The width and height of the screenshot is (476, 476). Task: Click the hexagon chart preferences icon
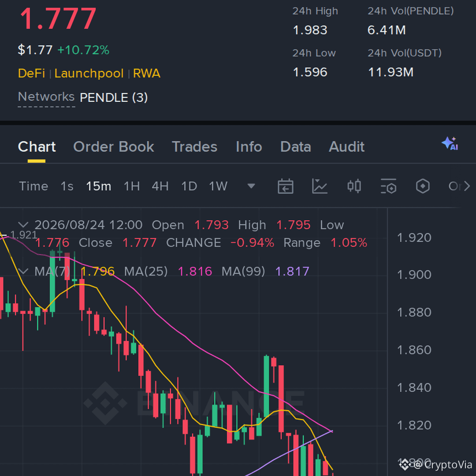point(423,186)
